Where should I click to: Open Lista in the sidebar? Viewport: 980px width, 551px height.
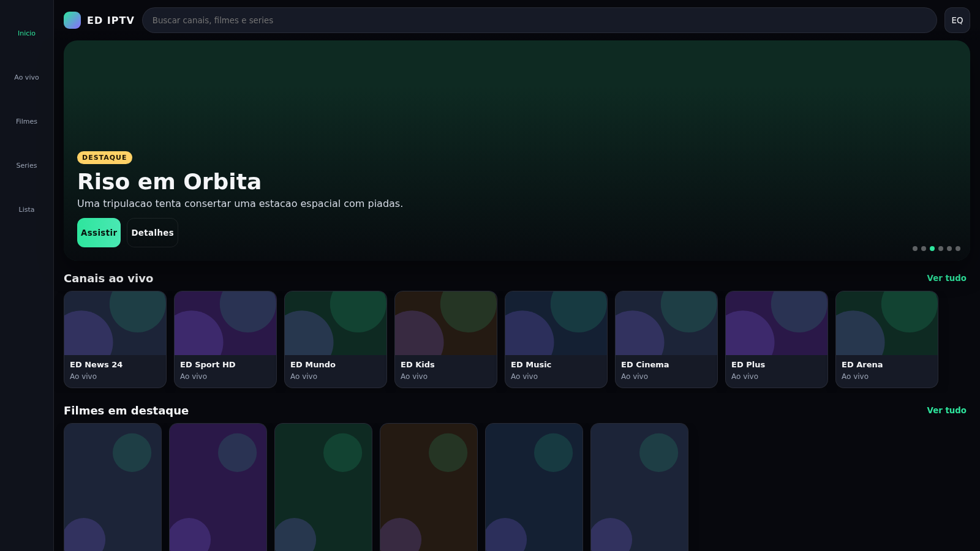point(26,209)
